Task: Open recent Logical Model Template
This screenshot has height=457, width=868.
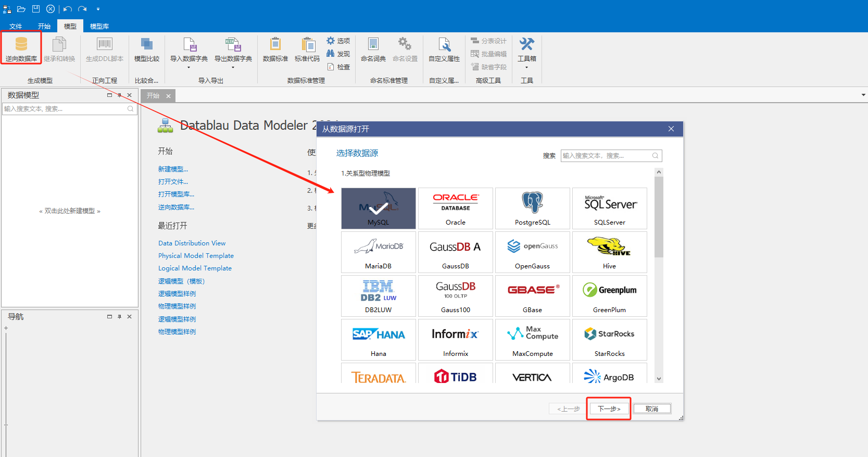Action: pos(195,268)
